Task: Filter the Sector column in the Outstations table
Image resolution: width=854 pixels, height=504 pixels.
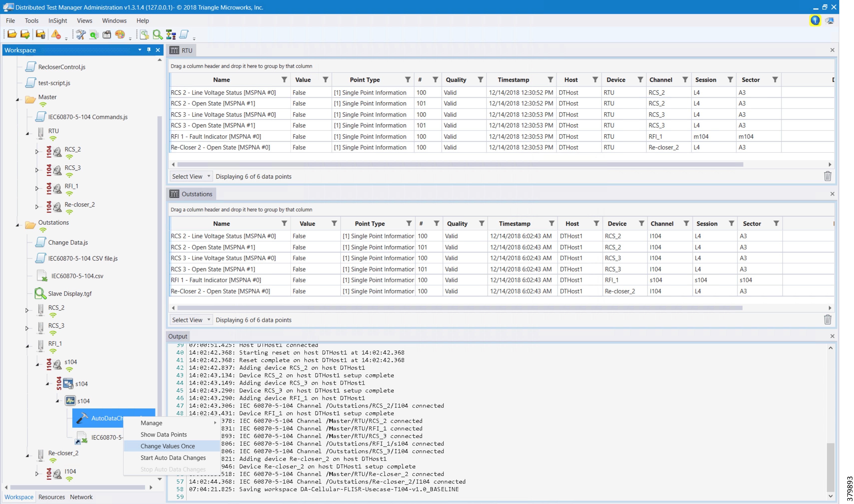Action: [x=776, y=223]
